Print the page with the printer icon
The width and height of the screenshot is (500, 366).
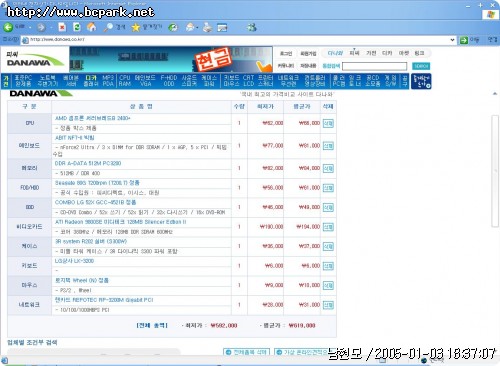[x=207, y=27]
